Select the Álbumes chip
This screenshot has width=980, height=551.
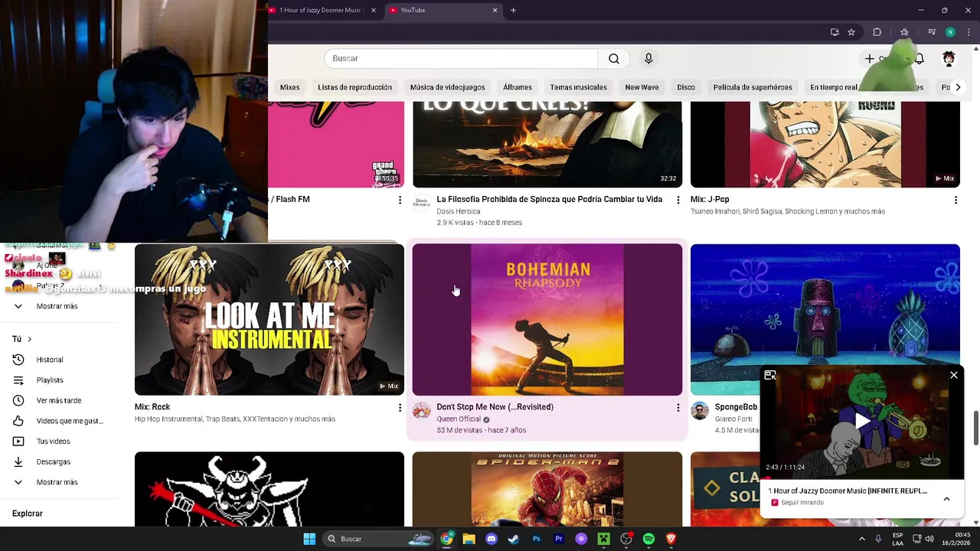point(518,87)
